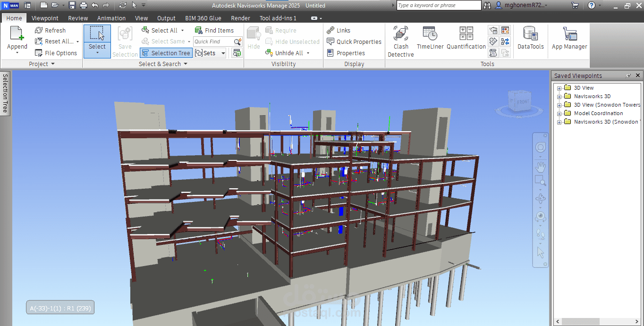Viewport: 644px width, 326px height.
Task: Open the Select All dropdown arrow
Action: point(183,30)
